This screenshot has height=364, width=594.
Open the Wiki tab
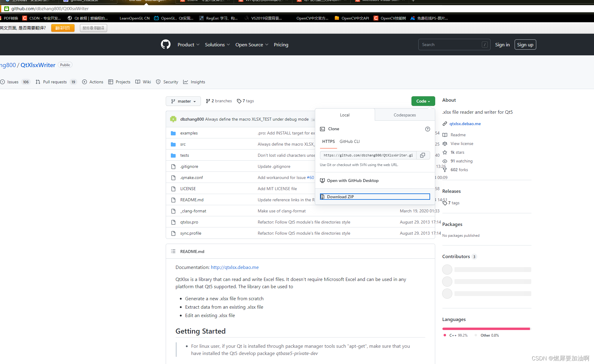[143, 82]
